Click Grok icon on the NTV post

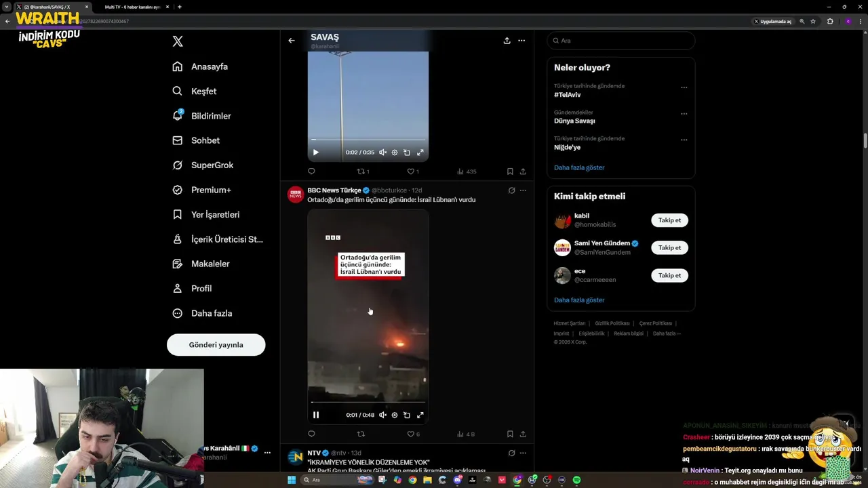(x=511, y=453)
